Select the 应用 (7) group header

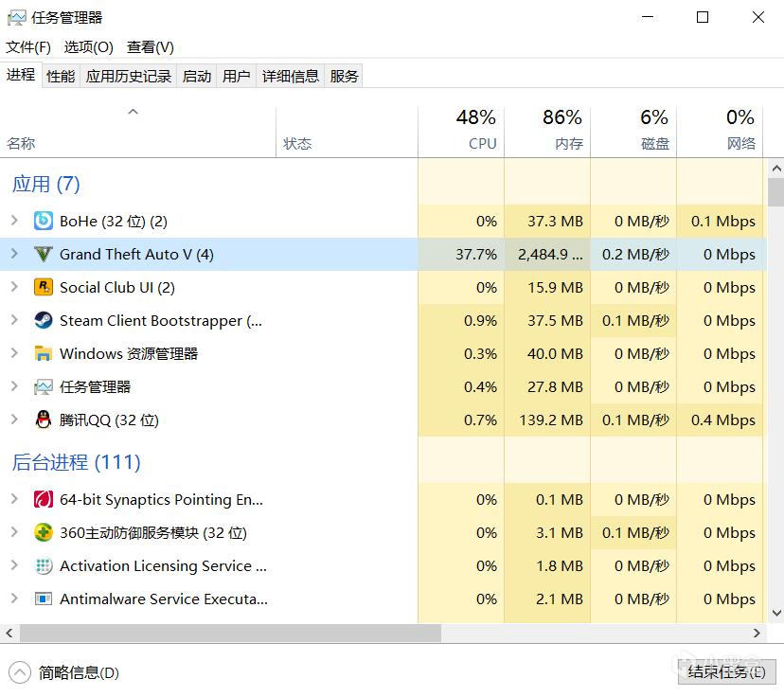46,184
